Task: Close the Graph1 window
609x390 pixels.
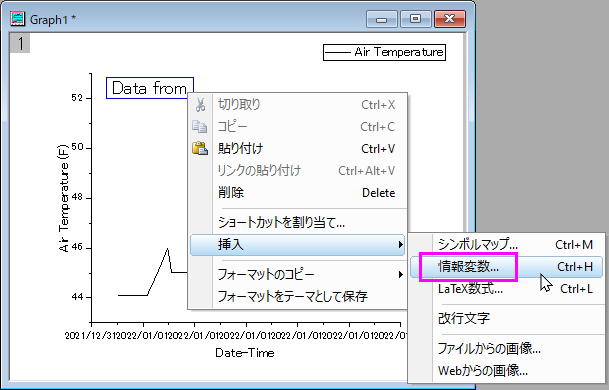Action: tap(450, 19)
